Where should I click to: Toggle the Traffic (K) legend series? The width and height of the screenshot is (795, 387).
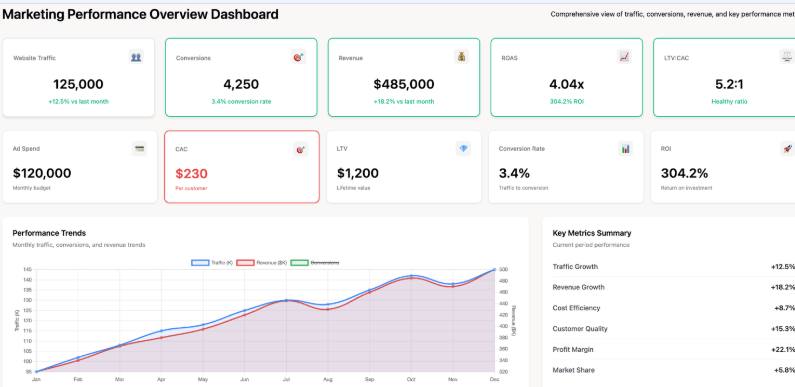212,263
